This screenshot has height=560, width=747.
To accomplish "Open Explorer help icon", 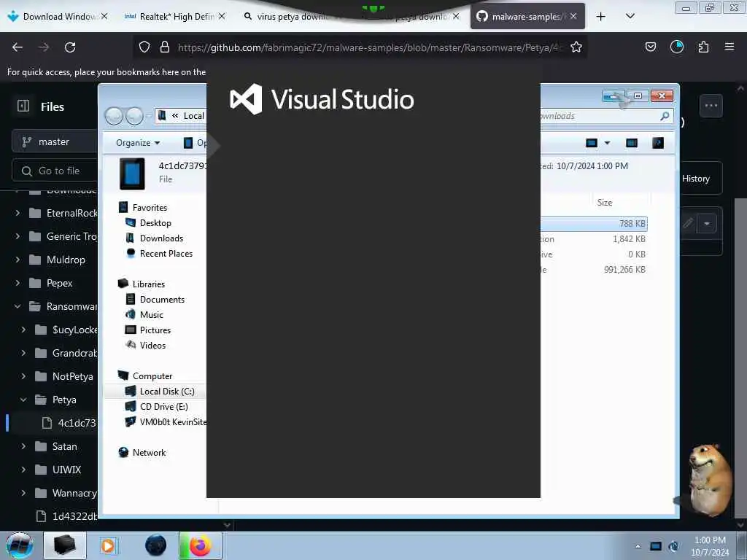I will coord(658,143).
